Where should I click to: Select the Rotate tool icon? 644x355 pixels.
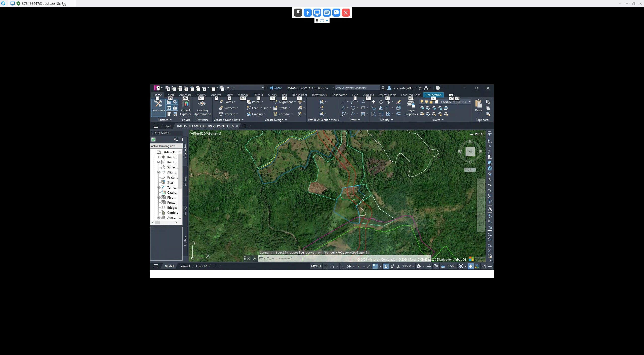coord(381,102)
